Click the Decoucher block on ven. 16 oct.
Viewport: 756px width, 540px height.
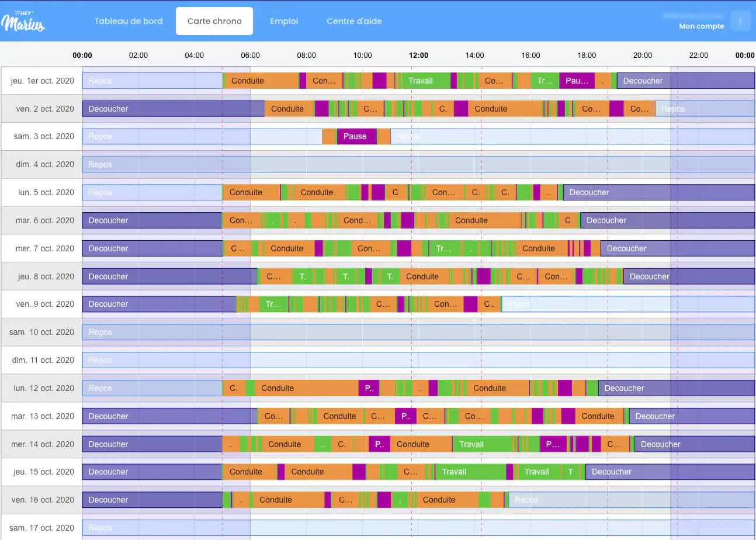[152, 500]
